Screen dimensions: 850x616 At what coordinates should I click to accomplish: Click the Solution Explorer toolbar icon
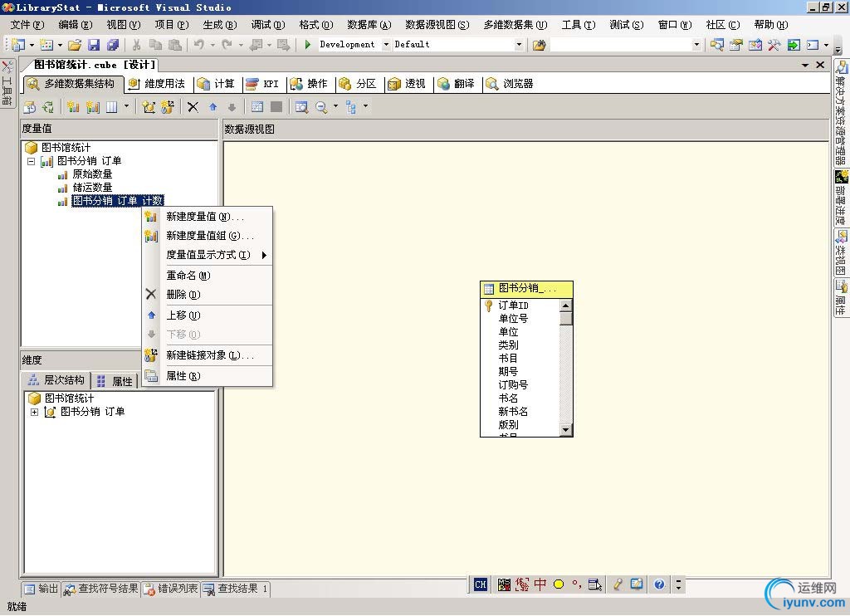(717, 45)
